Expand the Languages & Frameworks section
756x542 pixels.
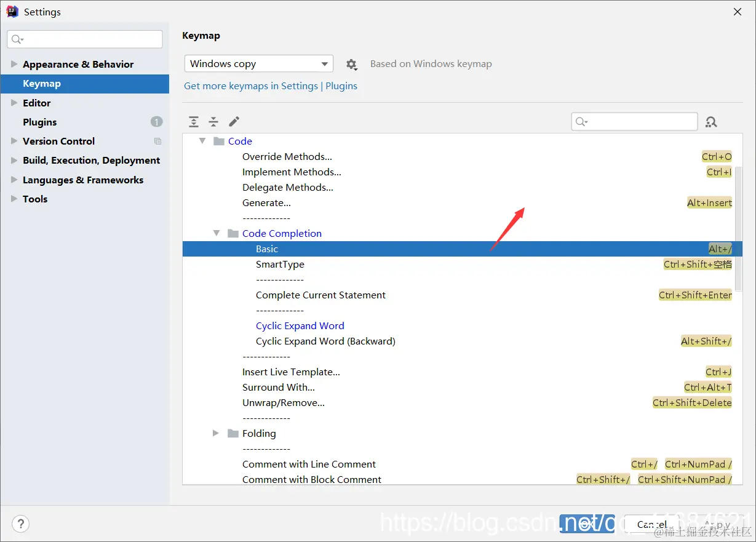[14, 180]
